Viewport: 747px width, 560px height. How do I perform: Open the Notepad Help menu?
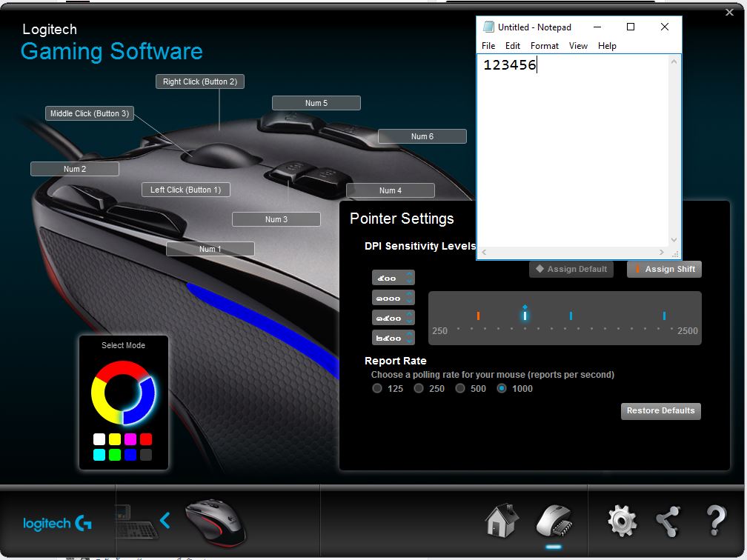(608, 46)
